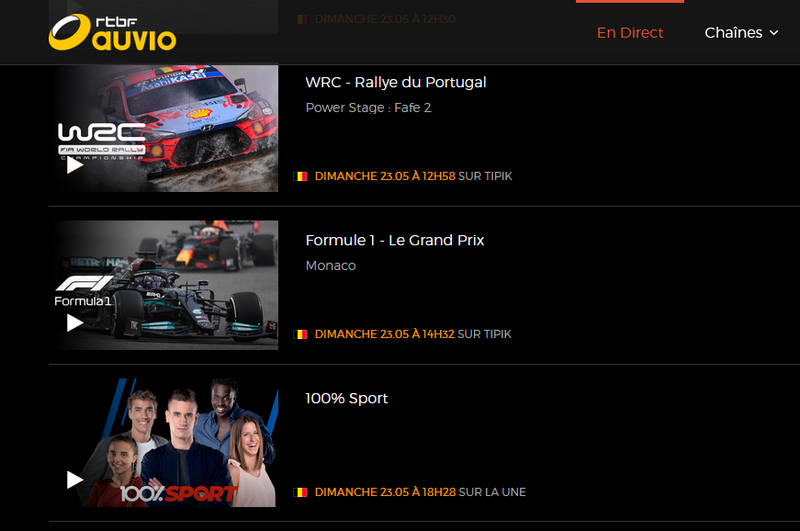Click the Belgian flag beside 12H58 schedule
800x531 pixels.
pyautogui.click(x=301, y=176)
